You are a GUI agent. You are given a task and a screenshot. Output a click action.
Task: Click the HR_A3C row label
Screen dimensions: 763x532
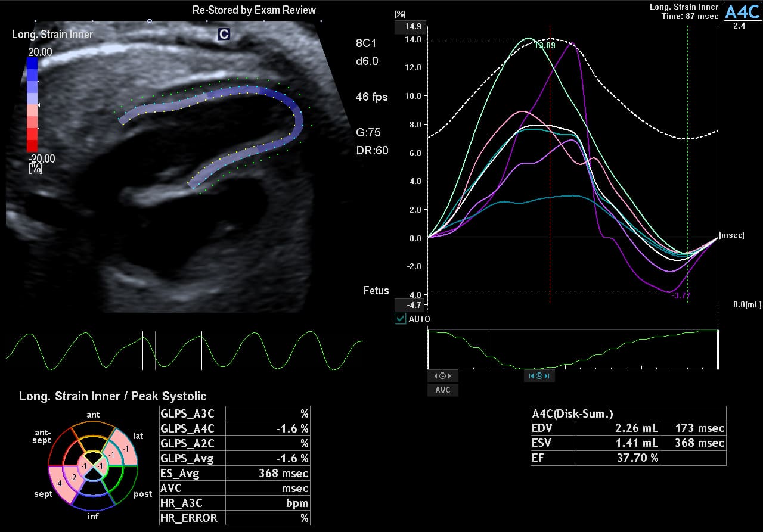[x=192, y=503]
